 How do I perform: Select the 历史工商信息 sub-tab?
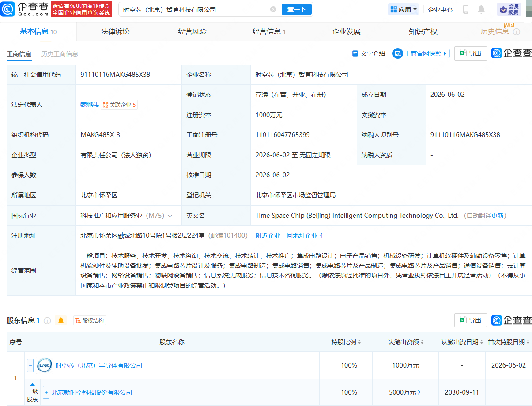(60, 54)
